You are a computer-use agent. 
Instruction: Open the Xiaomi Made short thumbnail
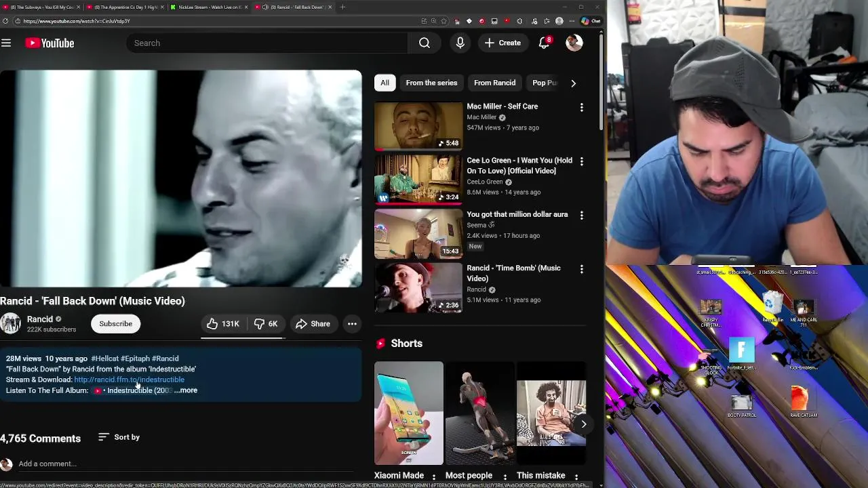point(408,413)
